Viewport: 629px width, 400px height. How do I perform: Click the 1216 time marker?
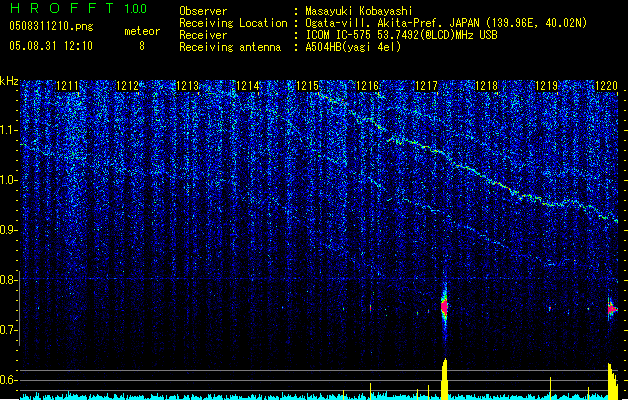[367, 85]
